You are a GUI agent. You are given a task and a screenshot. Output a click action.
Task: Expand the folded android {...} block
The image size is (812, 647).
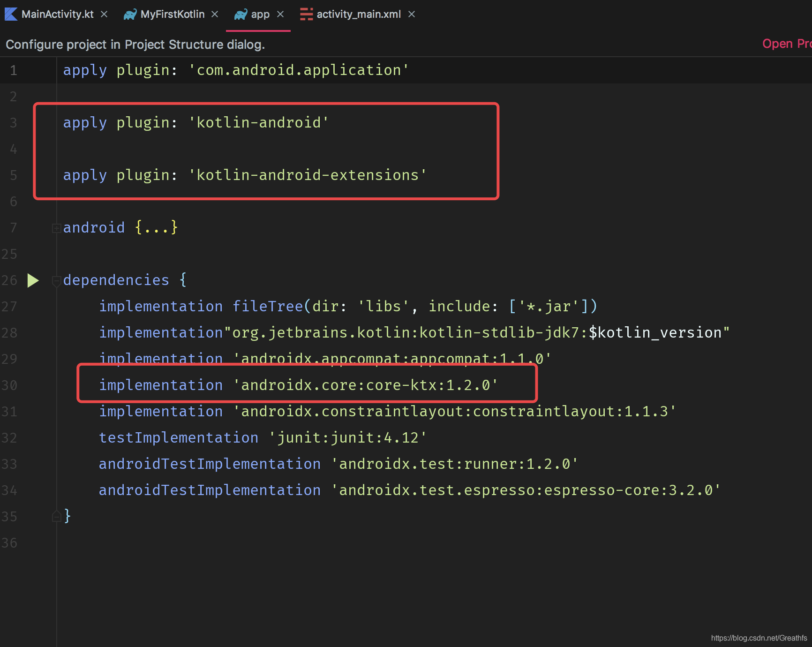point(56,228)
